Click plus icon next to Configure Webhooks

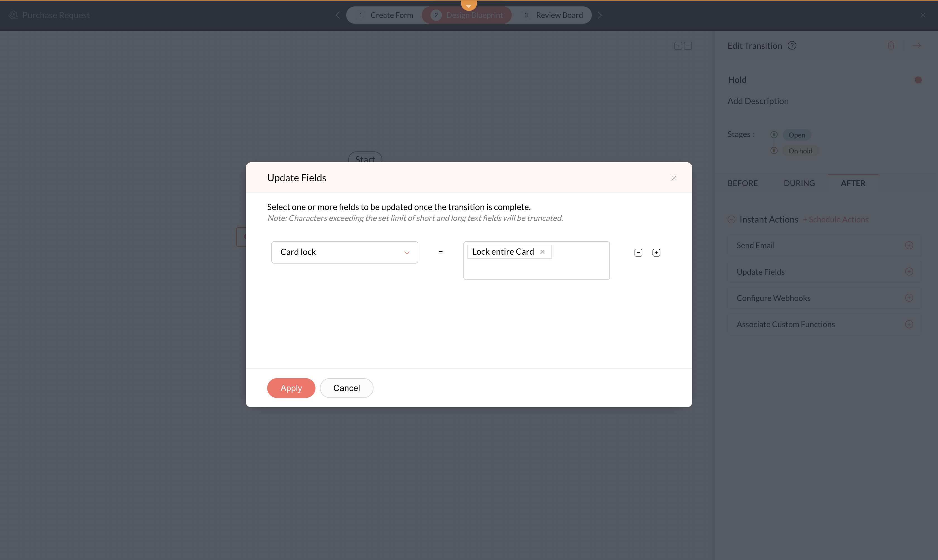pyautogui.click(x=909, y=298)
